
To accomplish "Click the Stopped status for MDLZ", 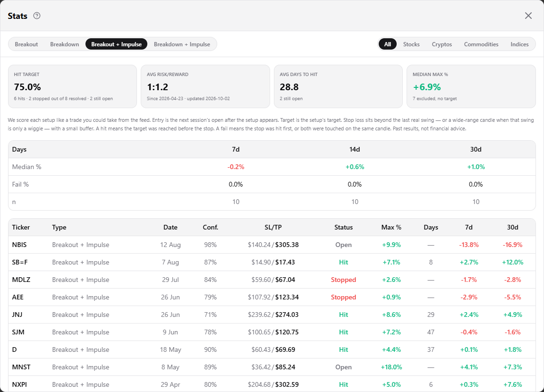I will click(x=343, y=280).
